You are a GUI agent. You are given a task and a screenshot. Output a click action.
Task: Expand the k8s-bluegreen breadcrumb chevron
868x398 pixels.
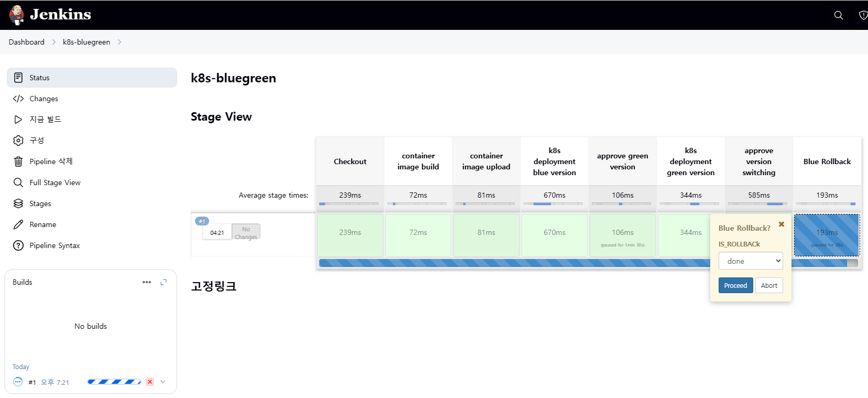point(120,42)
